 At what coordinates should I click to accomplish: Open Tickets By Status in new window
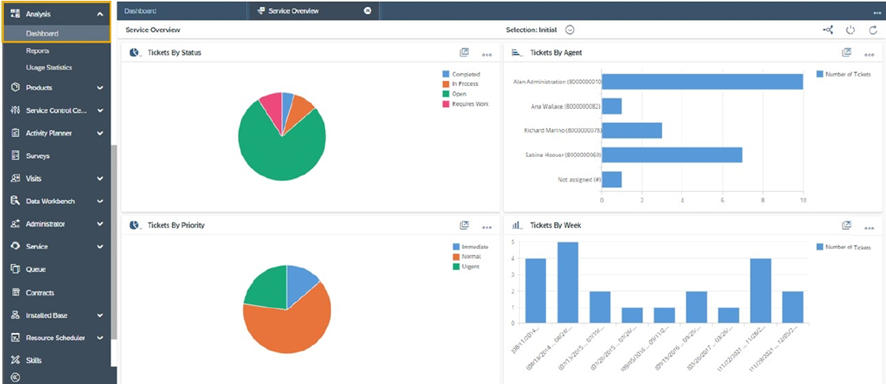tap(464, 52)
